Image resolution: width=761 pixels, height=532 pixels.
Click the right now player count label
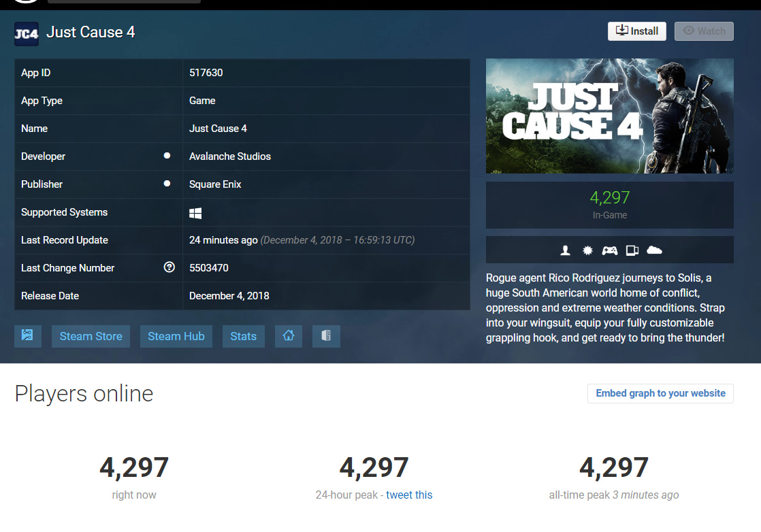[134, 495]
